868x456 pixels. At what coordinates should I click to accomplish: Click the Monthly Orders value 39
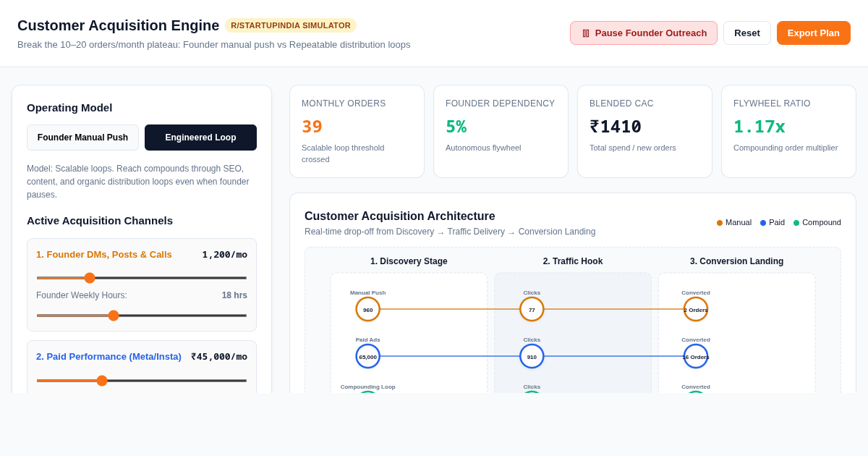tap(312, 127)
